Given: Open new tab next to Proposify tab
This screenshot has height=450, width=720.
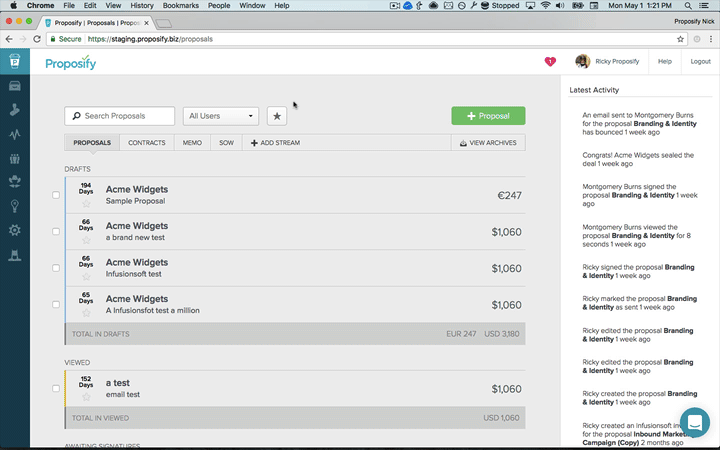Looking at the screenshot, I should click(x=164, y=23).
